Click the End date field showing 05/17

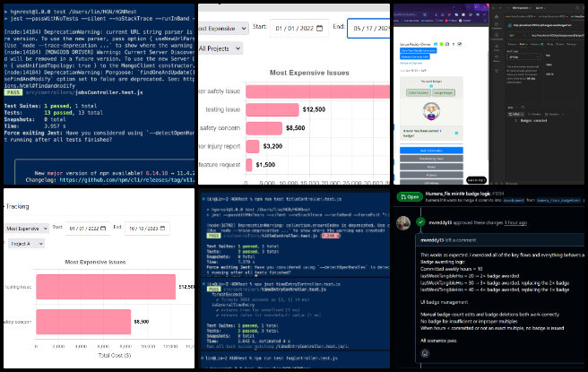[x=369, y=28]
